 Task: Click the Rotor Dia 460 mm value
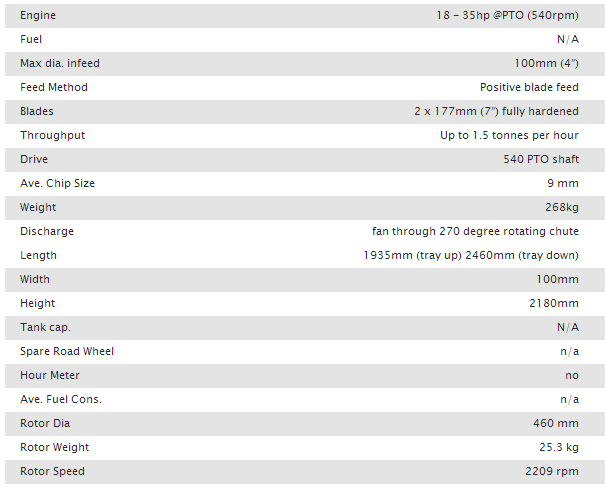(x=556, y=424)
